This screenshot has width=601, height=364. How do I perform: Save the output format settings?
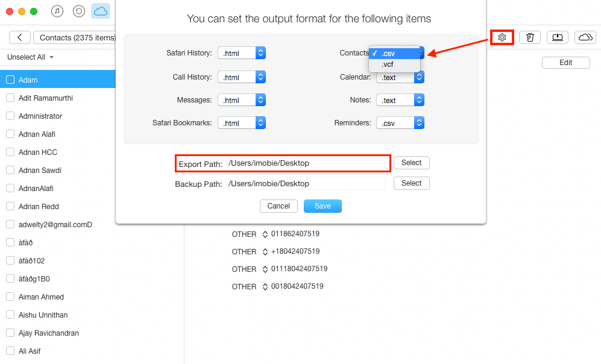click(x=323, y=206)
